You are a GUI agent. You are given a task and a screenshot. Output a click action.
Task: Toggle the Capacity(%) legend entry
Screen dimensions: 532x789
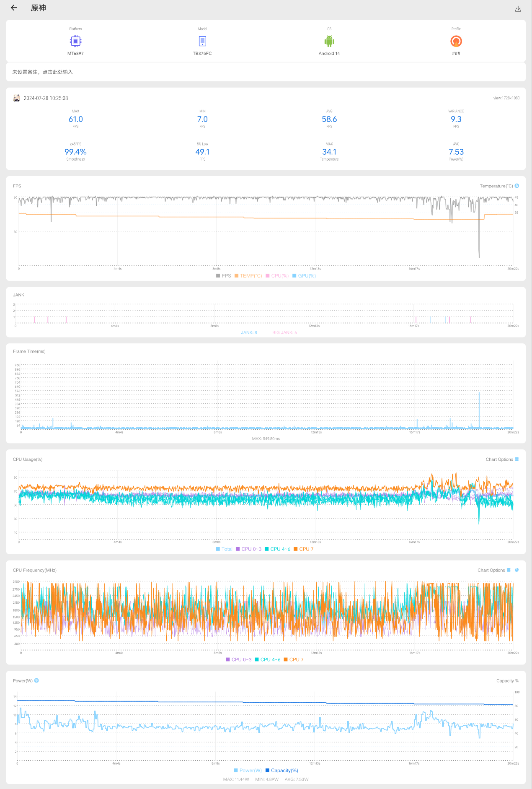(282, 771)
